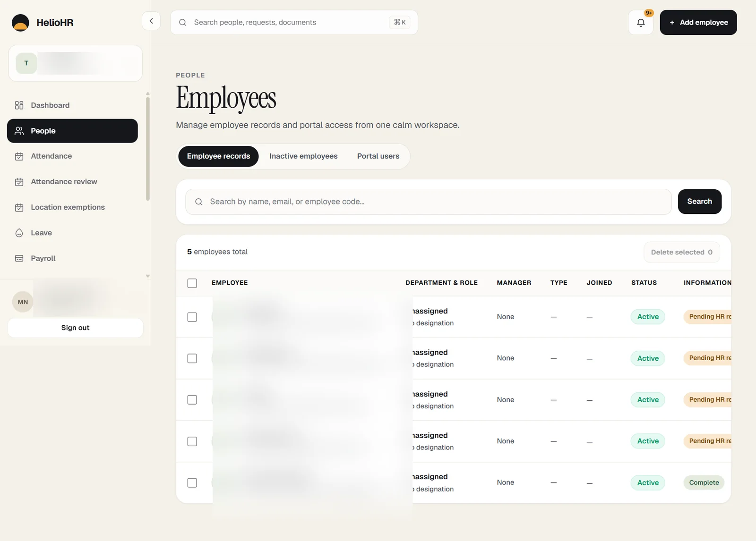Viewport: 756px width, 541px height.
Task: Click the EMPLOYEE column header
Action: pos(230,283)
